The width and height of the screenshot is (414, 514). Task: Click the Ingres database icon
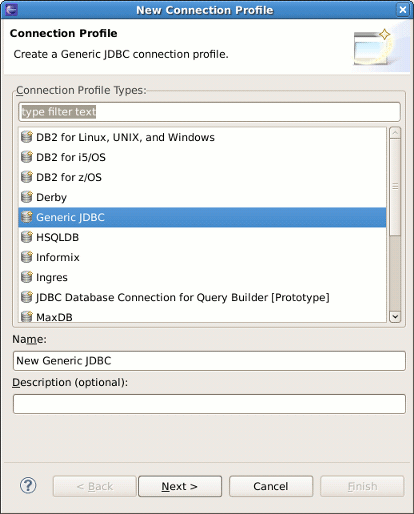click(x=27, y=277)
